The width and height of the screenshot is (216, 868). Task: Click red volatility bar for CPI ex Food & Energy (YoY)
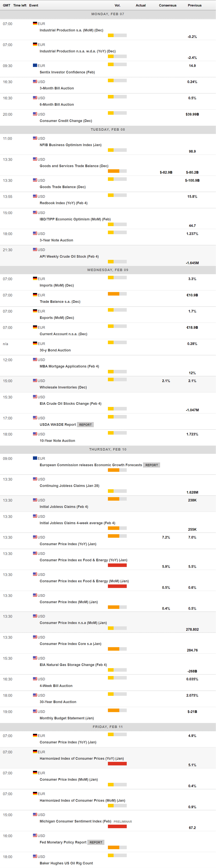click(x=117, y=565)
